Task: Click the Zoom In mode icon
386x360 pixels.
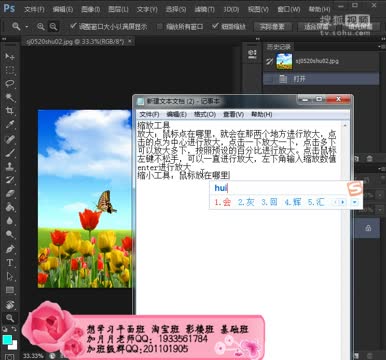Action: pyautogui.click(x=41, y=27)
